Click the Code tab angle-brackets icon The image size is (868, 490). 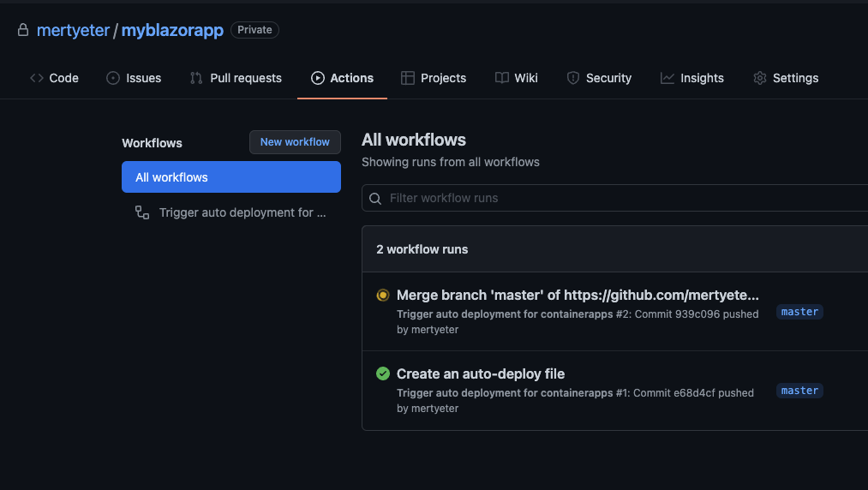pyautogui.click(x=37, y=78)
